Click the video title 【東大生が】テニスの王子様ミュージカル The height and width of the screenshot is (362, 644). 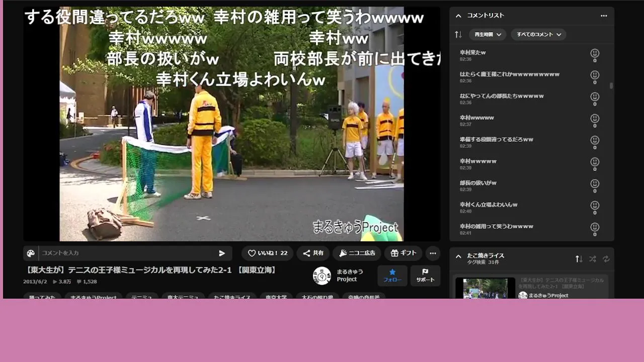(x=151, y=270)
